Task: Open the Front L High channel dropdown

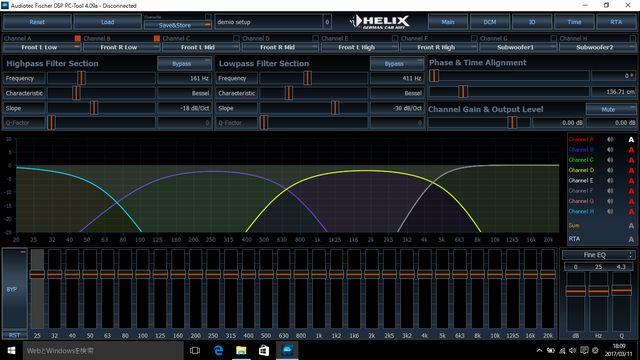Action: coord(359,47)
